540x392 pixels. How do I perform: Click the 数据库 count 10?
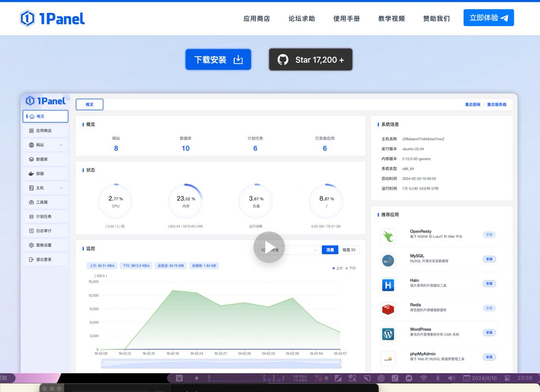(x=185, y=148)
